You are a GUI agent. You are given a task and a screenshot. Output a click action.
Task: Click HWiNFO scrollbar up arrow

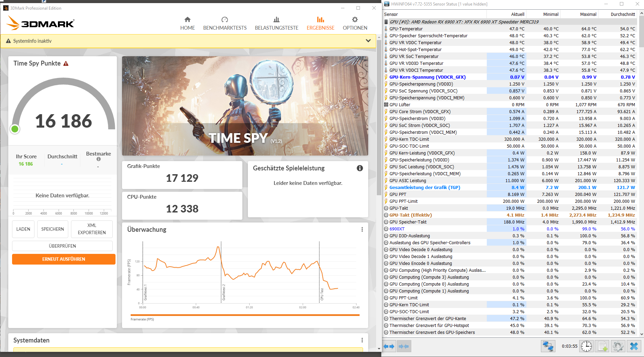641,13
